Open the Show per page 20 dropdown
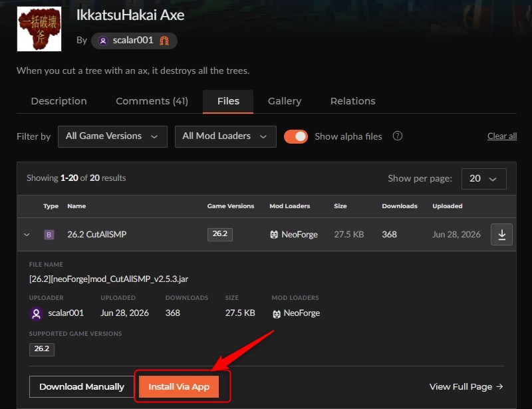Viewport: 532px width, 409px height. tap(483, 178)
